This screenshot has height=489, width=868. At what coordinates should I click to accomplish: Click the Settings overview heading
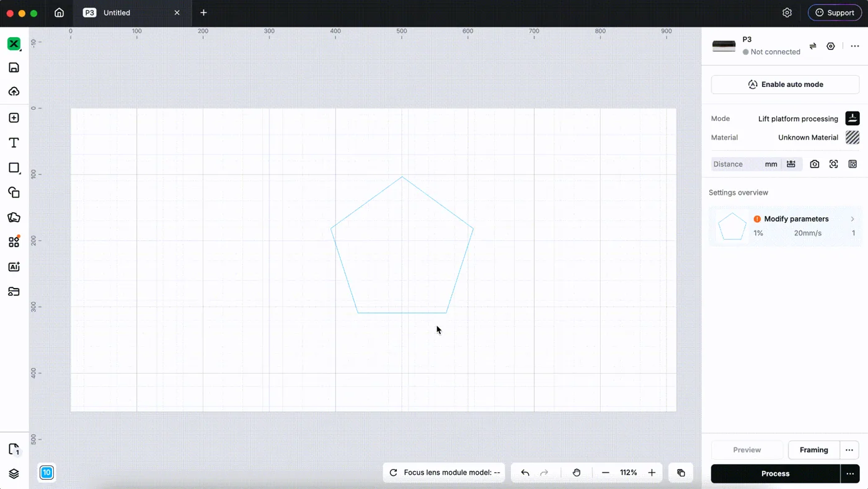click(738, 192)
